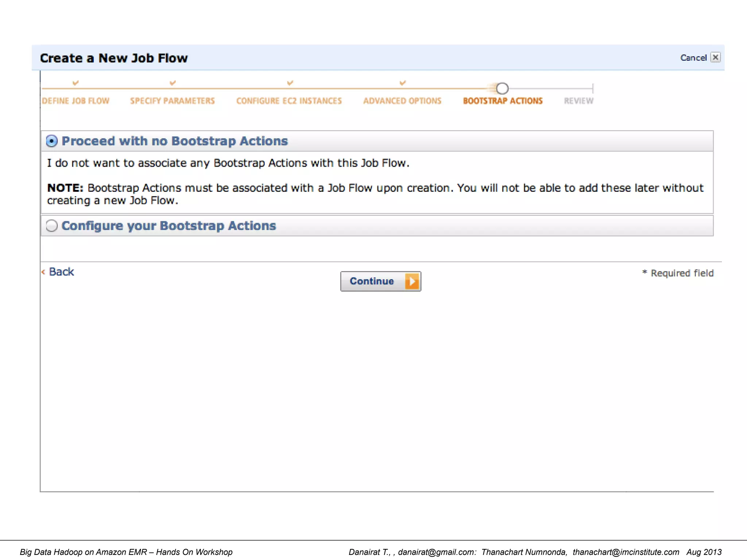Close the dialog with the X icon
Viewport: 747px width, 560px height.
716,57
